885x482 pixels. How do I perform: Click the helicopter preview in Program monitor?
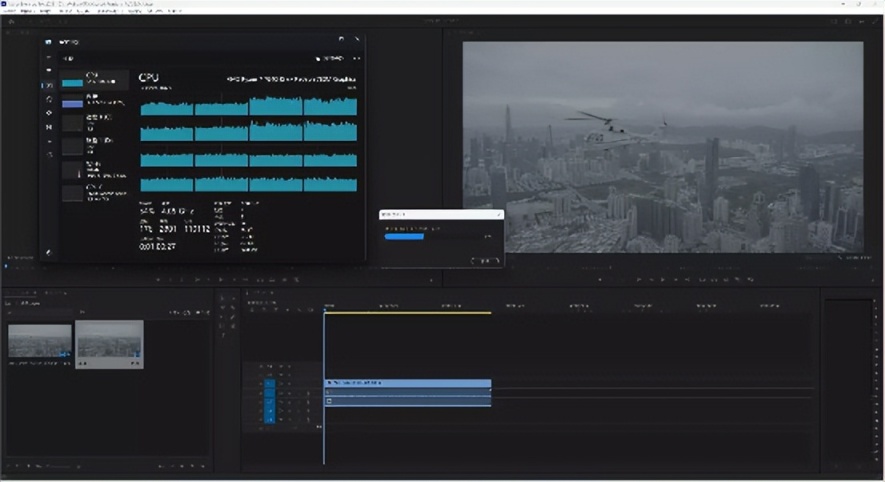(x=663, y=147)
